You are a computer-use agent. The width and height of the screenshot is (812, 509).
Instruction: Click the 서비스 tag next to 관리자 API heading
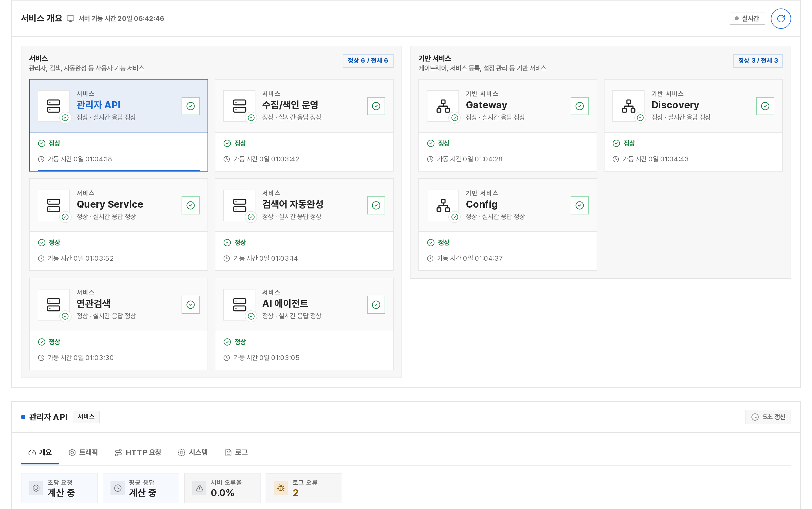click(86, 417)
